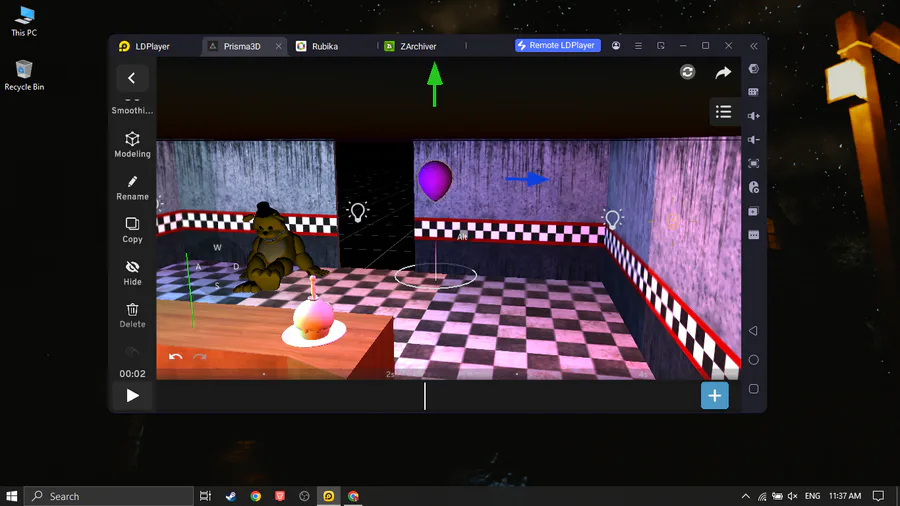Select the light bulb by right wall
Image resolution: width=900 pixels, height=506 pixels.
(612, 219)
